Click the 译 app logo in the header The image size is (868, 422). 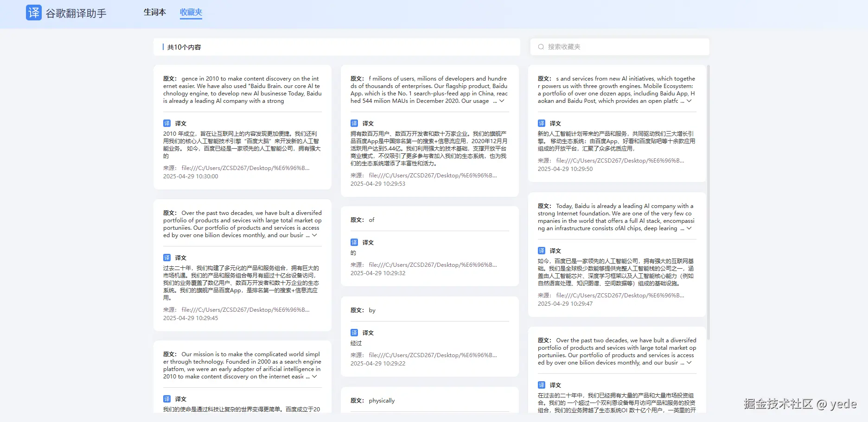coord(33,13)
